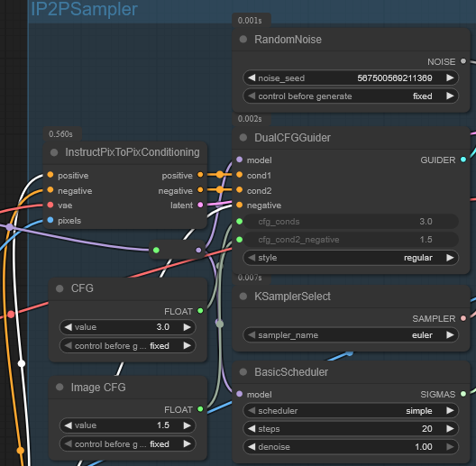Click InstructPixToPix negative input socket
Viewport: 476px width, 466px height.
coord(50,190)
